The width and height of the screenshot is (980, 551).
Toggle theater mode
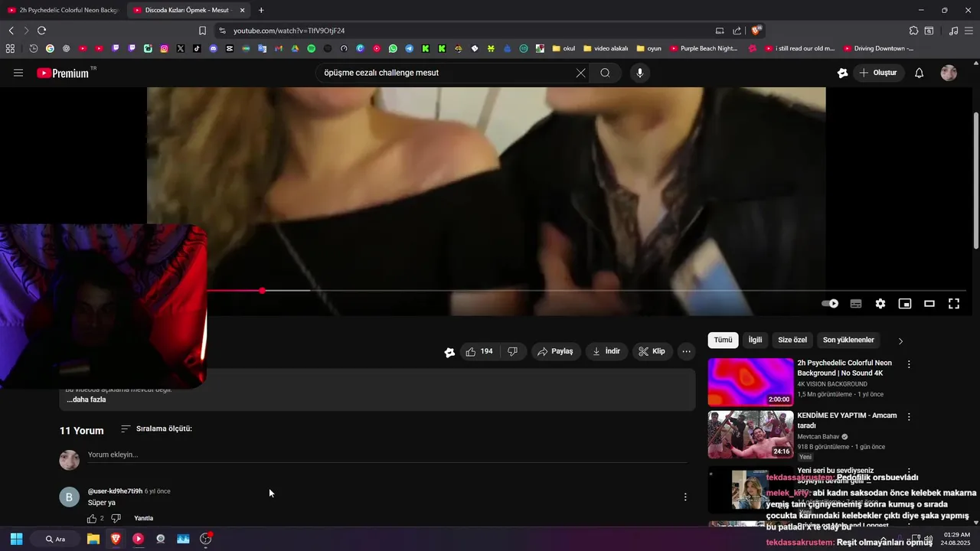coord(929,304)
